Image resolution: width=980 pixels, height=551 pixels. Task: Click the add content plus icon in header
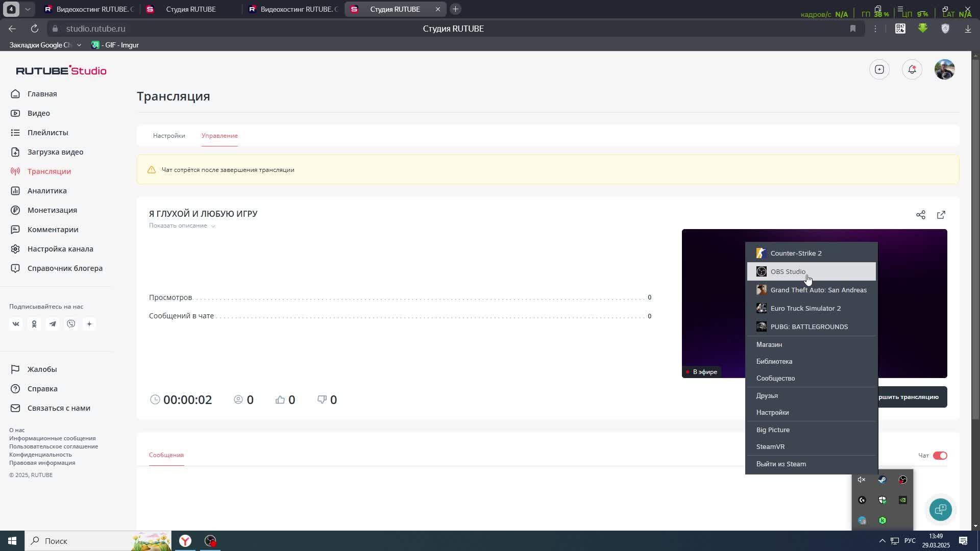879,69
